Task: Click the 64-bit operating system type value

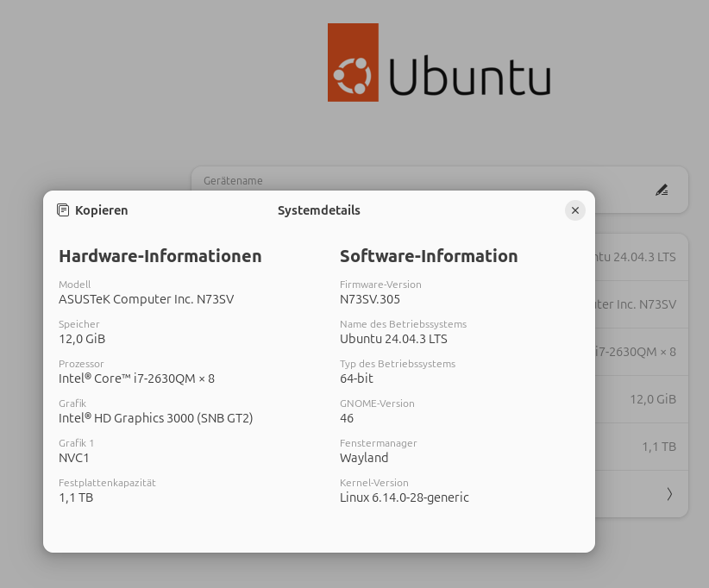Action: (356, 378)
